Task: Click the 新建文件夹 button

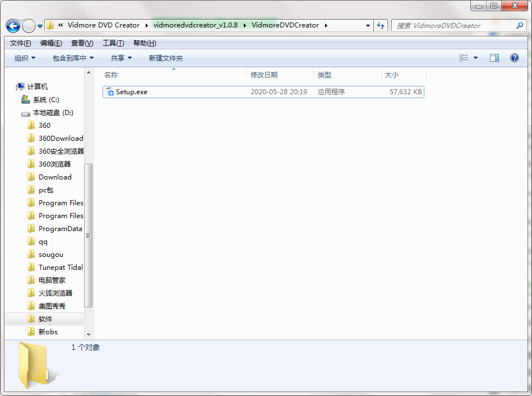Action: coord(165,58)
